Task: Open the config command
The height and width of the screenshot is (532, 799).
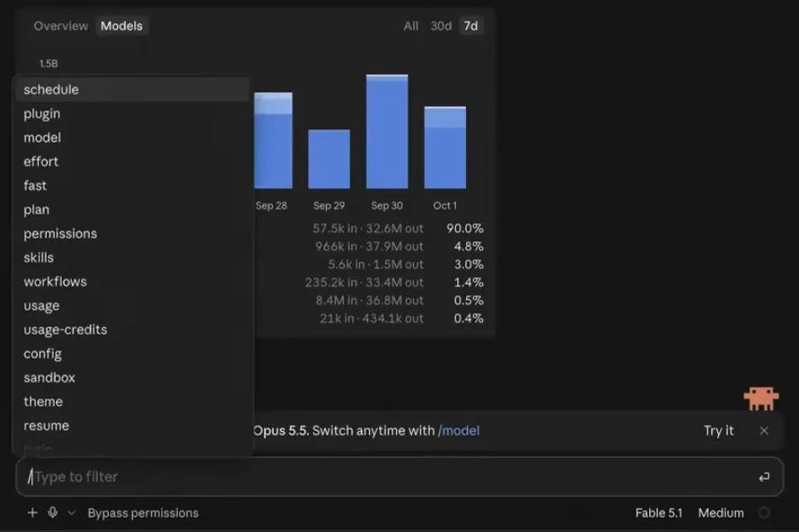Action: click(x=131, y=353)
